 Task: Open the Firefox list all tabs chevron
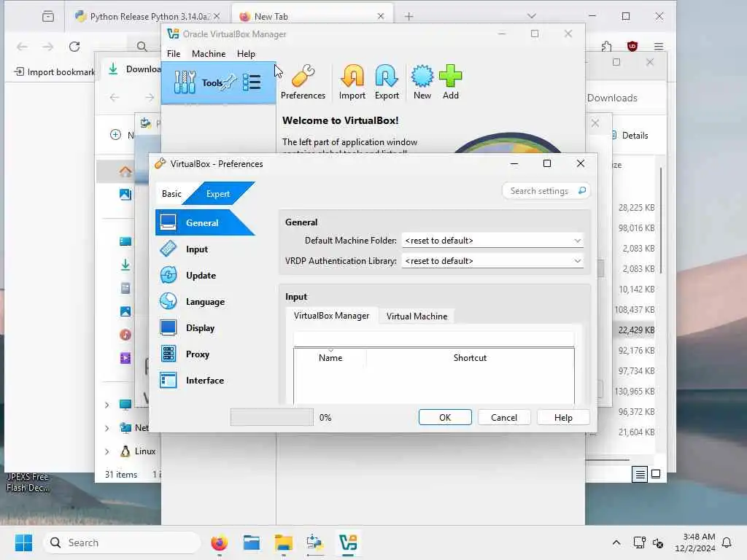532,16
